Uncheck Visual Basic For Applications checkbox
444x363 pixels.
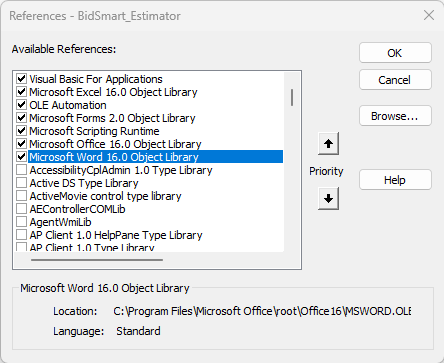[22, 79]
